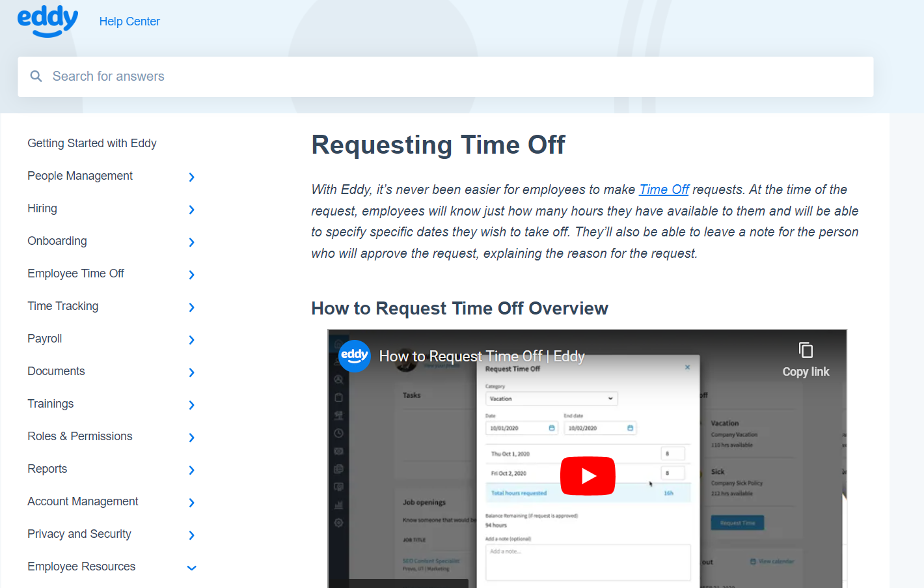Screen dimensions: 924x588
Task: Open Payroll section
Action: [45, 339]
